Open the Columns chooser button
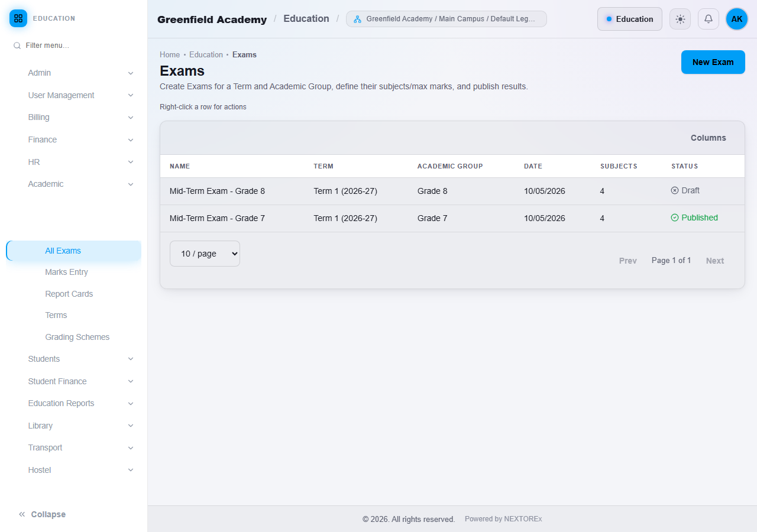Image resolution: width=757 pixels, height=532 pixels. [x=709, y=138]
